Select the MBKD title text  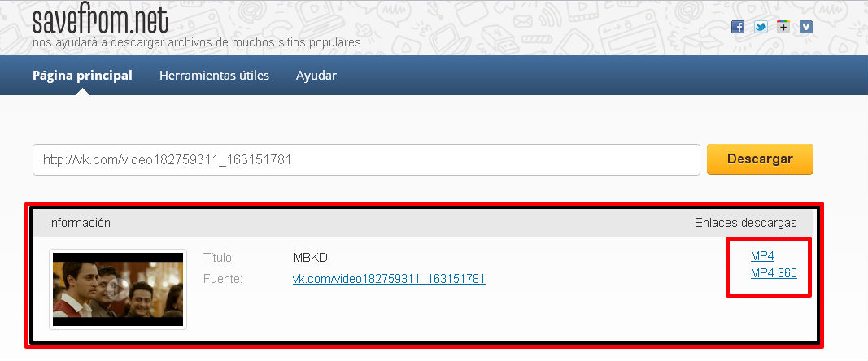[311, 258]
